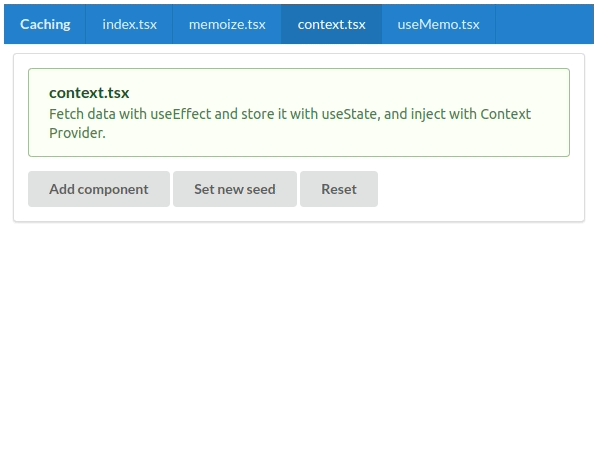This screenshot has height=459, width=595.
Task: Navigate to the memoize example page
Action: click(227, 24)
